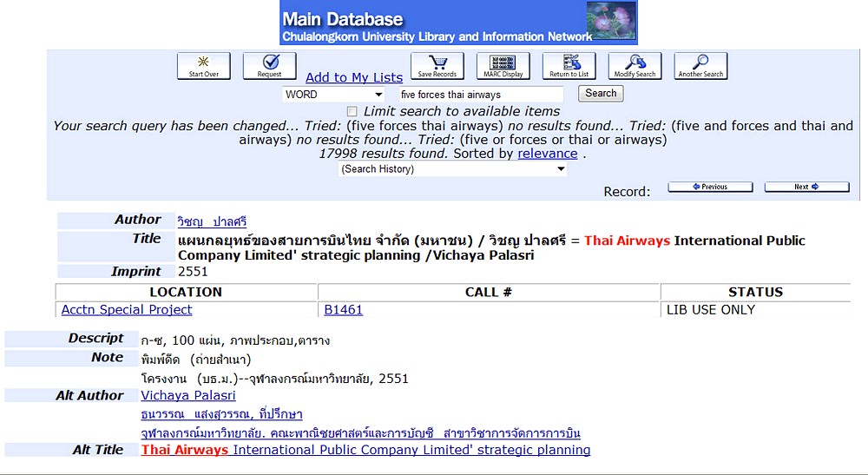The height and width of the screenshot is (475, 868).
Task: Click the LOCATION column header
Action: [186, 292]
